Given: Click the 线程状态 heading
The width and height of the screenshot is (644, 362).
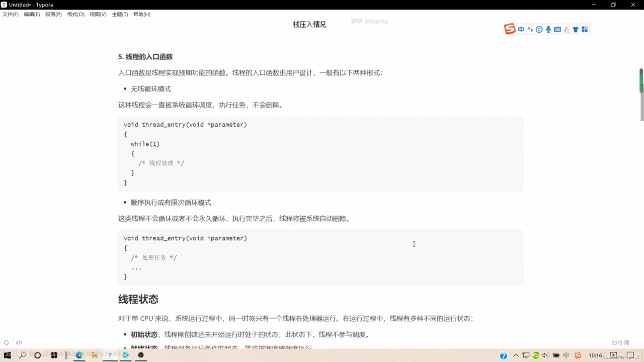Looking at the screenshot, I should click(138, 299).
